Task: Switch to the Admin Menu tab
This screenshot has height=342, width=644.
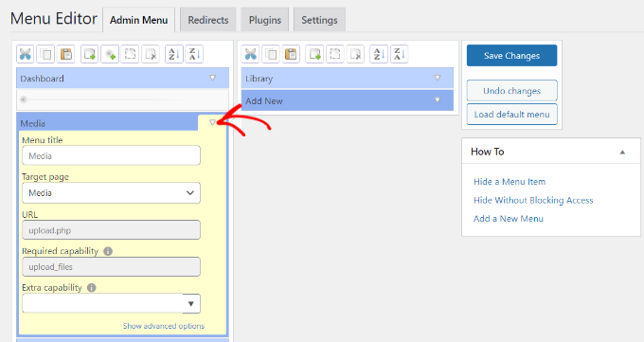Action: coord(139,20)
